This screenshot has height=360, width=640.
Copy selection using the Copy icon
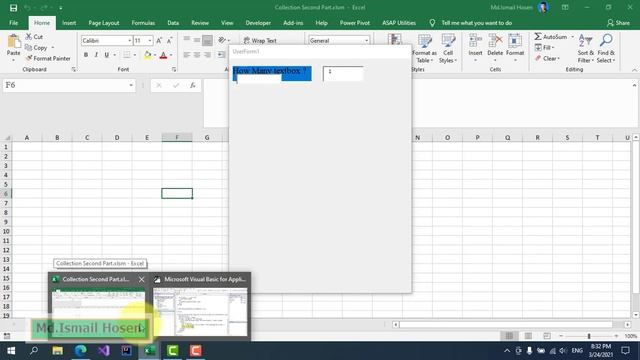[29, 48]
